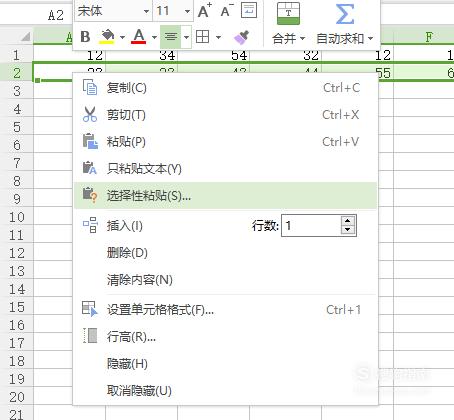Open alignment dropdown arrow
The height and width of the screenshot is (420, 454).
pos(186,37)
